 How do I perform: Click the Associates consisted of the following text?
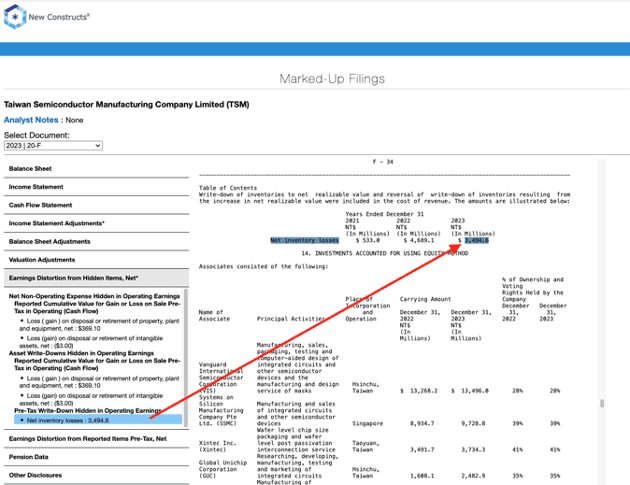[264, 266]
